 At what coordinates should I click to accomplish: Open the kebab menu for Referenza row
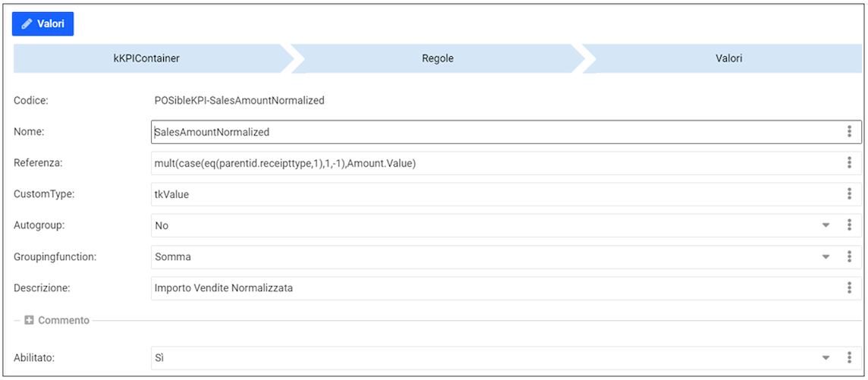point(849,163)
